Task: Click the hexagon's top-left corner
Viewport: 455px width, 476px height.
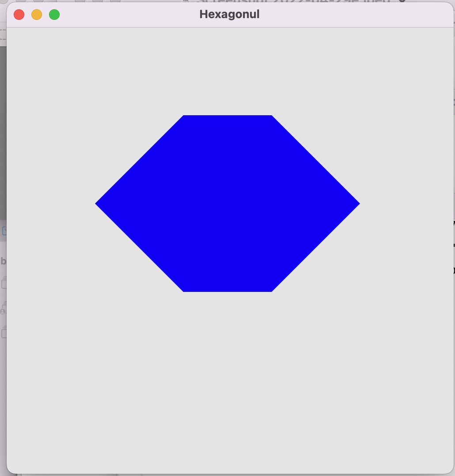Action: 185,117
